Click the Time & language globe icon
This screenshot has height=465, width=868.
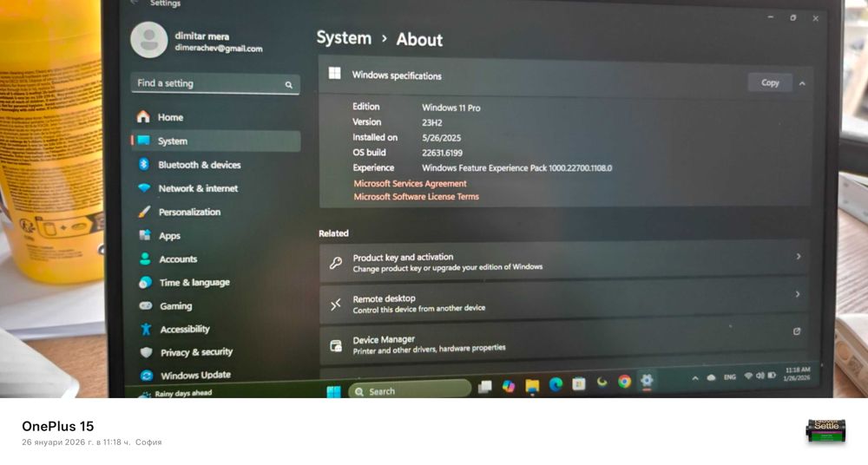tap(146, 282)
